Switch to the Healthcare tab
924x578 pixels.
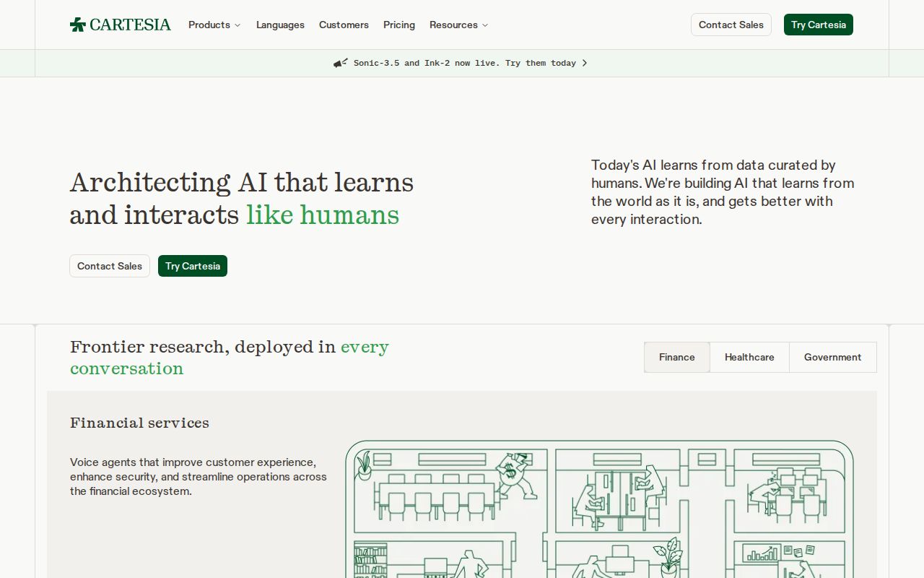749,357
